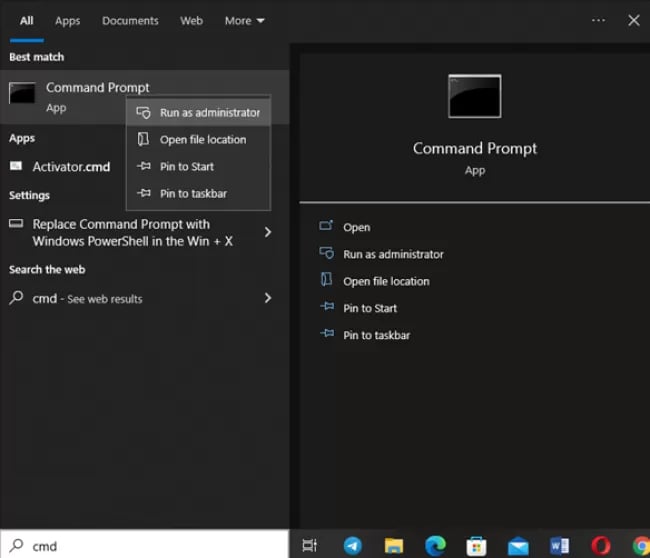The width and height of the screenshot is (650, 558).
Task: Select the Web search tab
Action: click(191, 21)
